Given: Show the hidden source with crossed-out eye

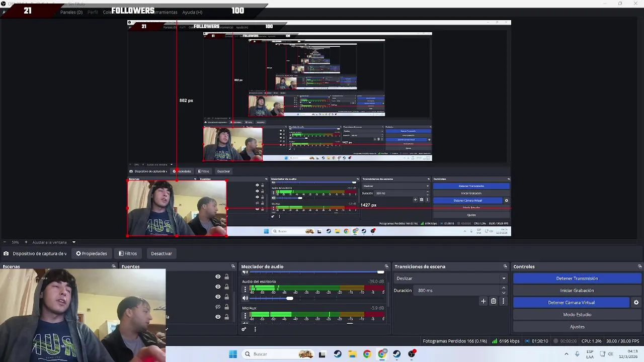Looking at the screenshot, I should [x=218, y=307].
